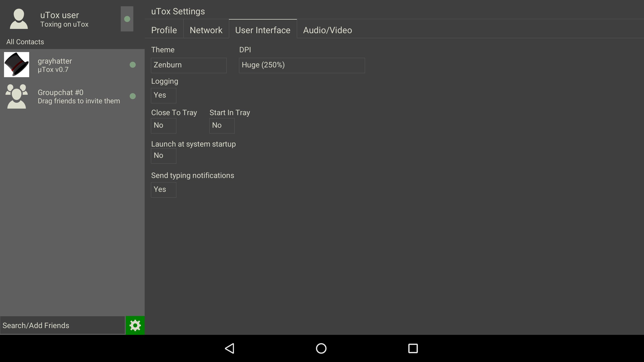
Task: Tap the Android home circle button
Action: pyautogui.click(x=321, y=348)
